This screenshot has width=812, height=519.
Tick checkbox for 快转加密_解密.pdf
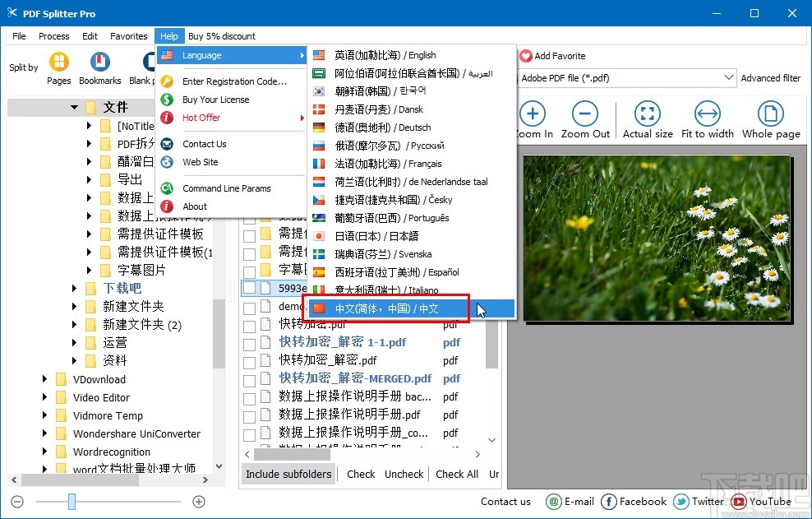pos(250,361)
